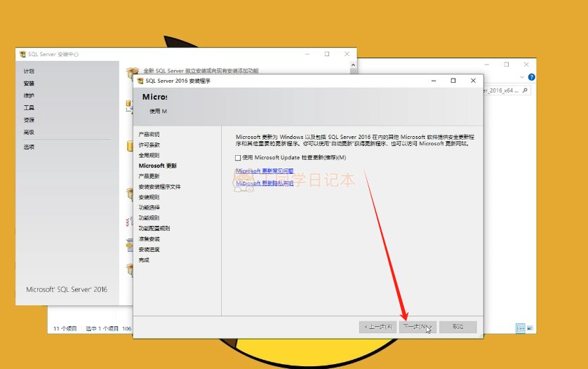Select the 安装进度 step in the wizard

click(x=149, y=249)
